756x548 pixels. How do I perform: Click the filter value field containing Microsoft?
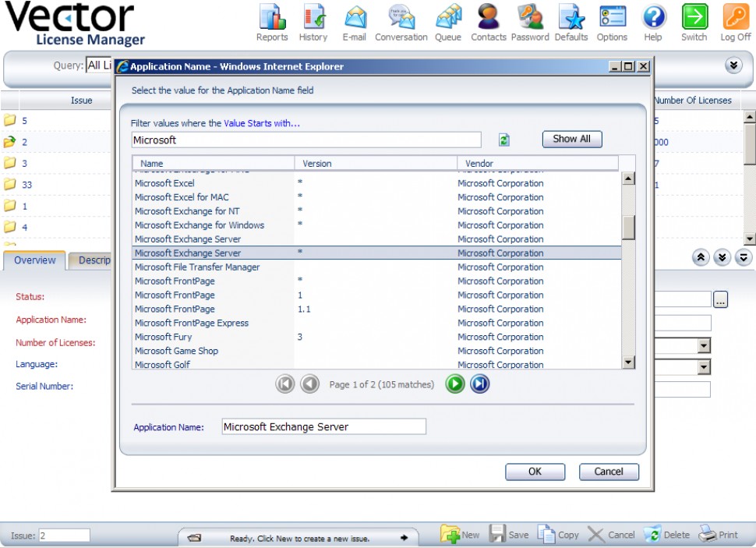[x=306, y=140]
